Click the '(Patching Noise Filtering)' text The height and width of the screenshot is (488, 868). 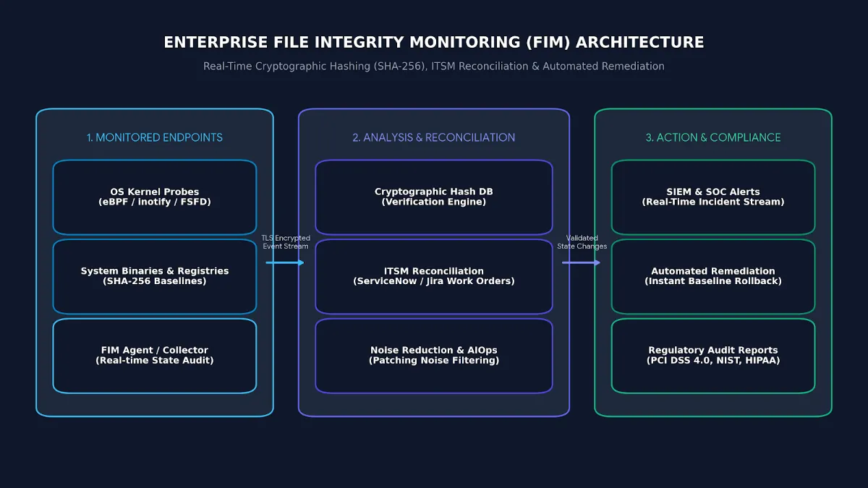tap(434, 360)
